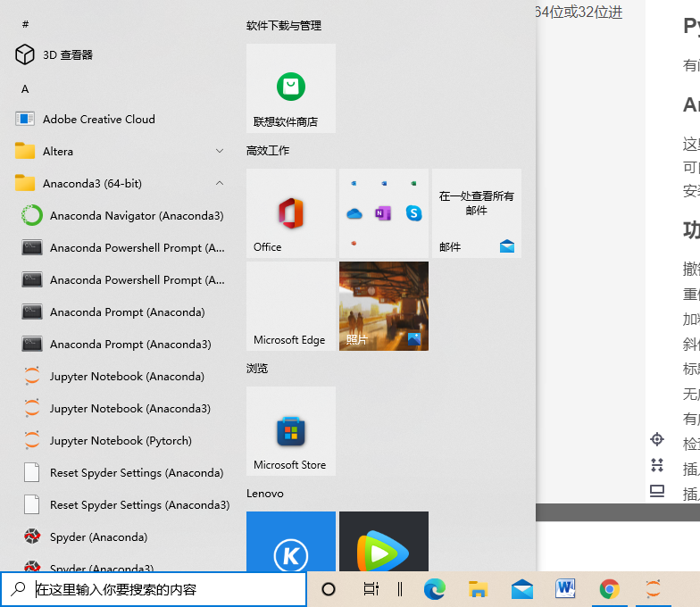Open Anaconda Navigator (Anaconda3)
This screenshot has height=607, width=700.
point(123,216)
